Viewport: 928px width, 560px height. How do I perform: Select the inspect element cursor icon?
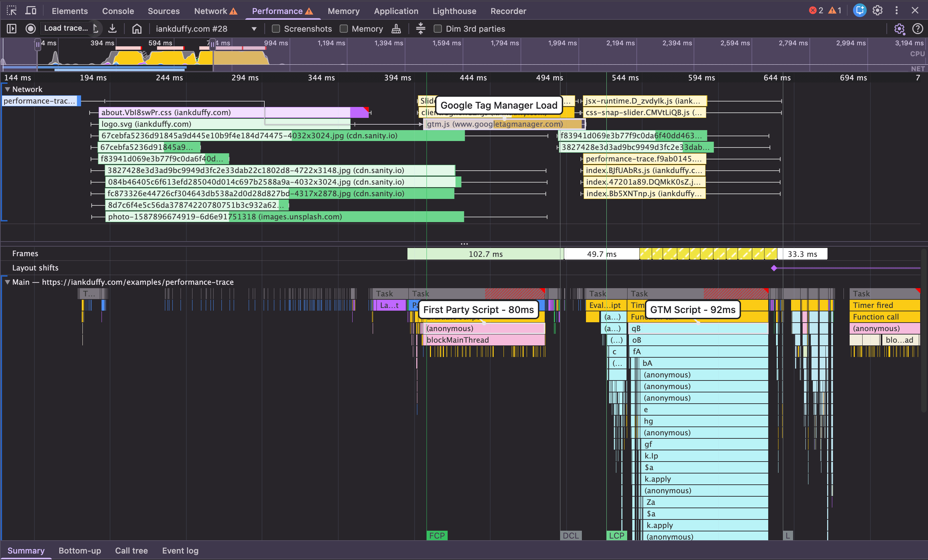click(12, 11)
